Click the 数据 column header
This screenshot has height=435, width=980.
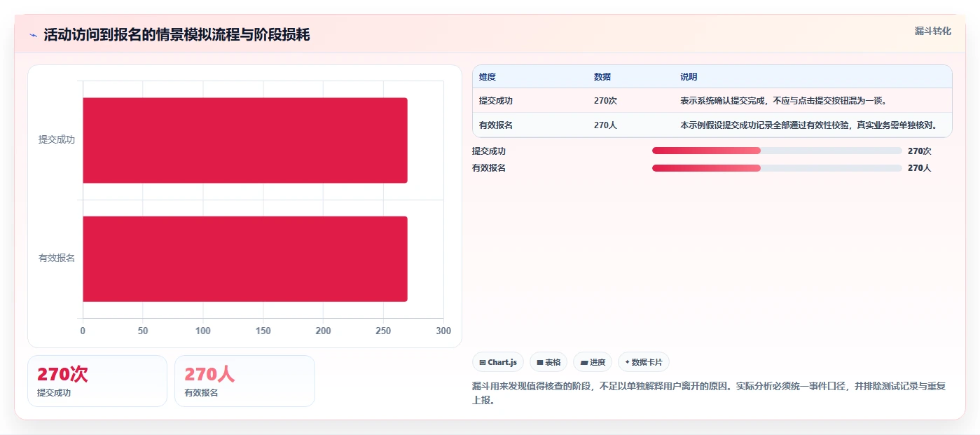point(602,77)
